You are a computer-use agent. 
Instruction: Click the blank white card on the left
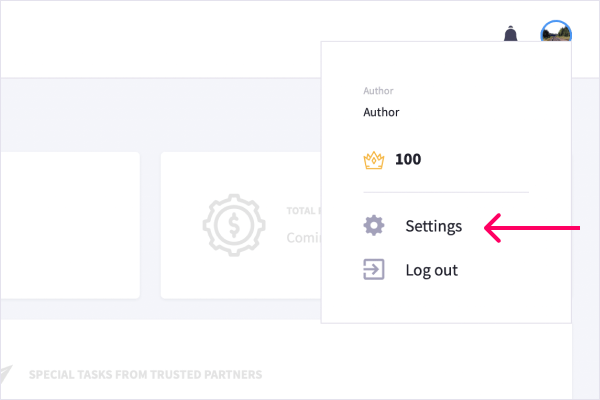click(x=70, y=225)
